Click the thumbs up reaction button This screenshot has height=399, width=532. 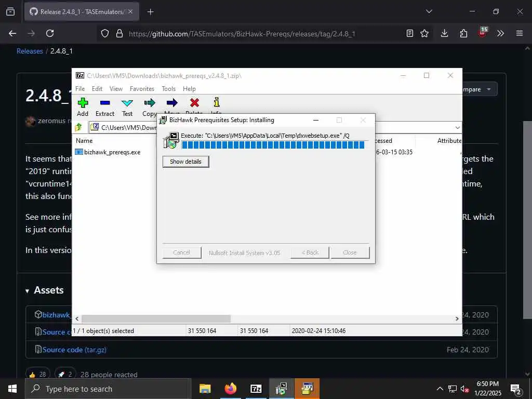click(37, 374)
